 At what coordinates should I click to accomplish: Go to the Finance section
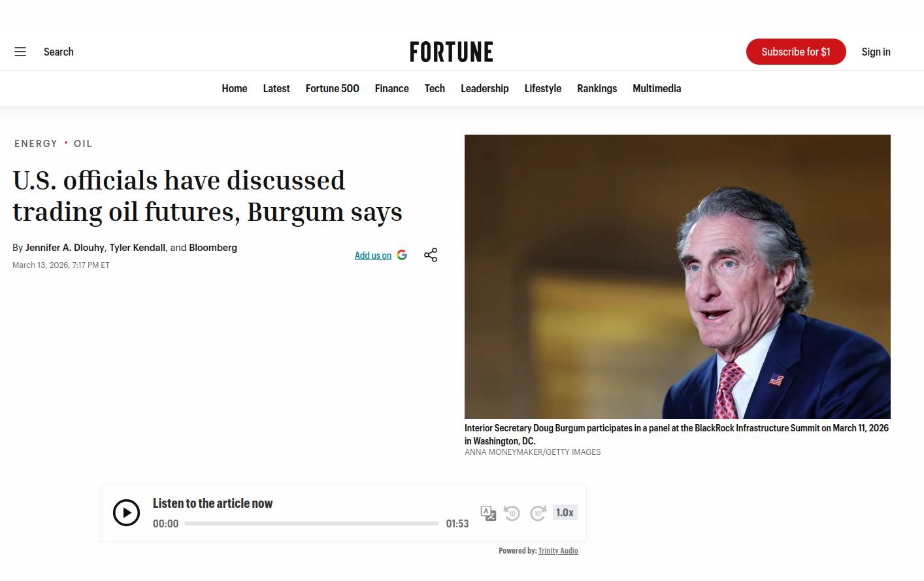pyautogui.click(x=392, y=88)
